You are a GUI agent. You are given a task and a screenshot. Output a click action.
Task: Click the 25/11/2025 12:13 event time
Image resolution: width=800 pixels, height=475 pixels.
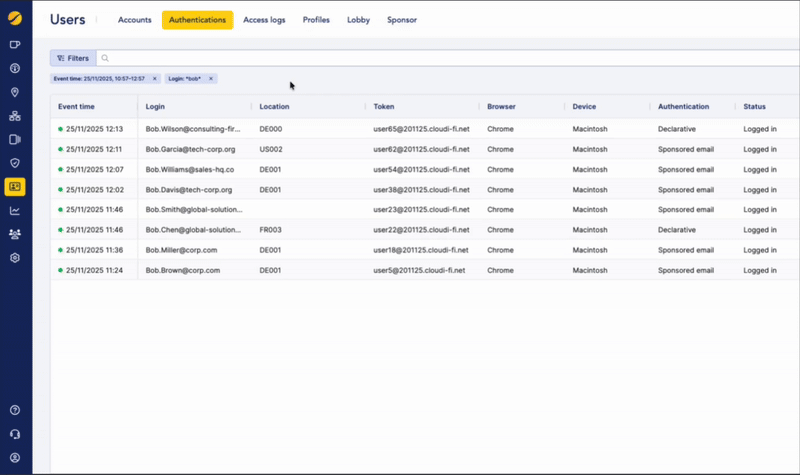click(94, 129)
